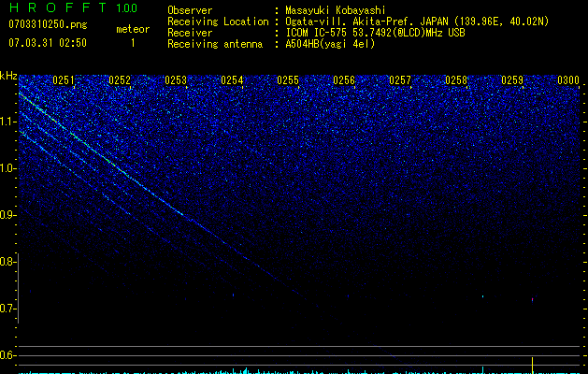The width and height of the screenshot is (588, 374).
Task: Select the version number 1.0.0
Action: (x=127, y=8)
